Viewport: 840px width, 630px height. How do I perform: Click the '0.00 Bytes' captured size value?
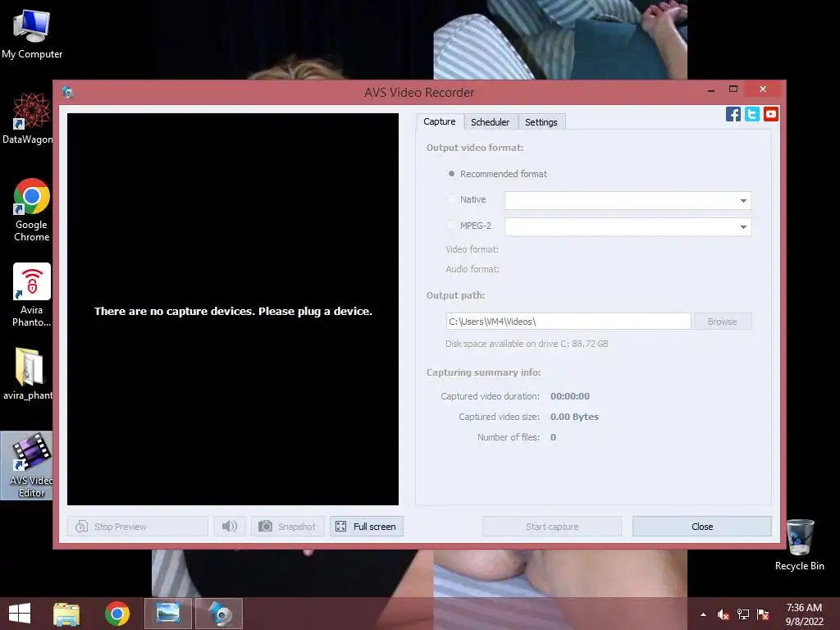point(574,417)
